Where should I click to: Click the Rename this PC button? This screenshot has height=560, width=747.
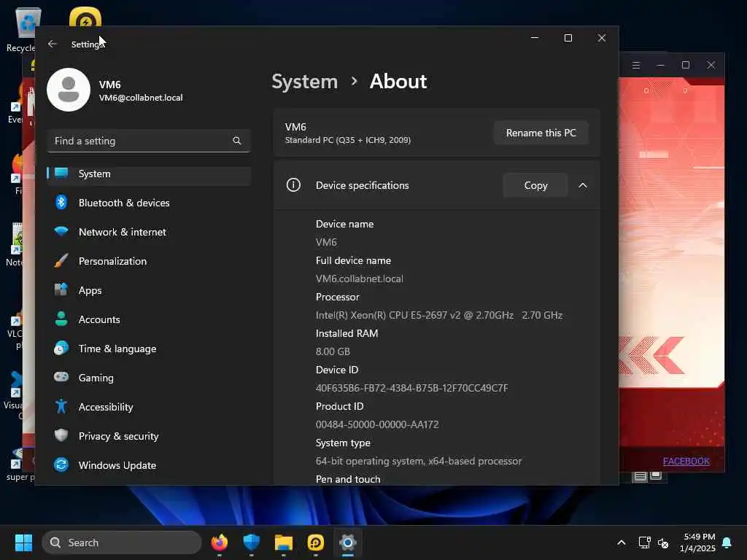(x=541, y=133)
